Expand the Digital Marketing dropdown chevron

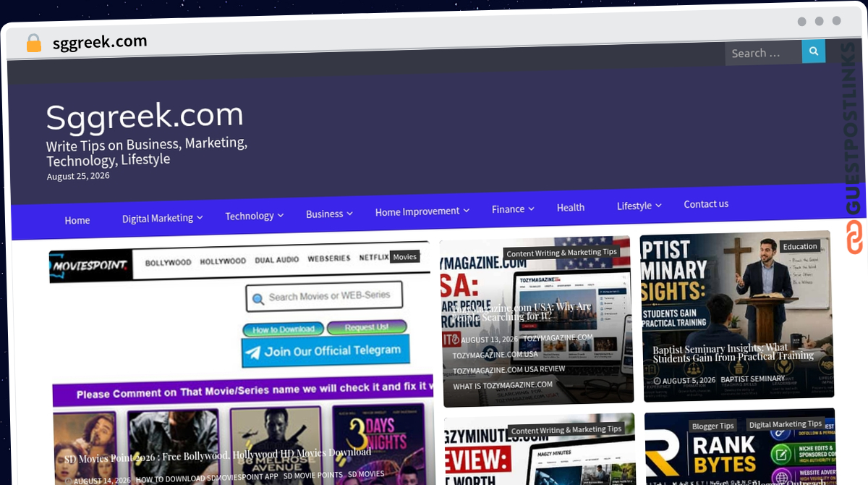[200, 217]
